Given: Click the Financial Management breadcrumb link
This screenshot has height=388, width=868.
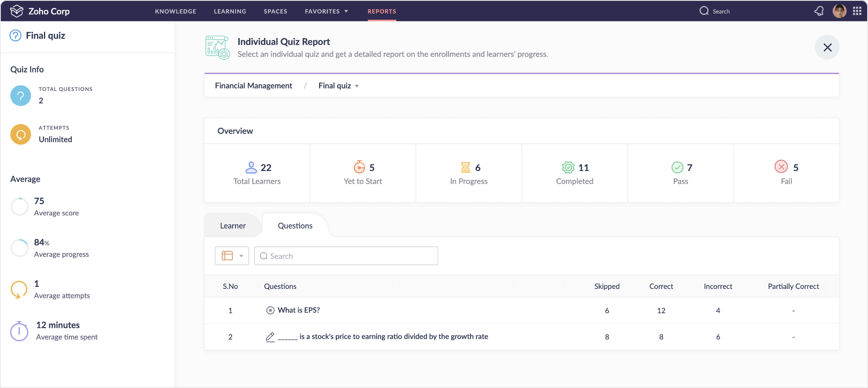Looking at the screenshot, I should [253, 85].
